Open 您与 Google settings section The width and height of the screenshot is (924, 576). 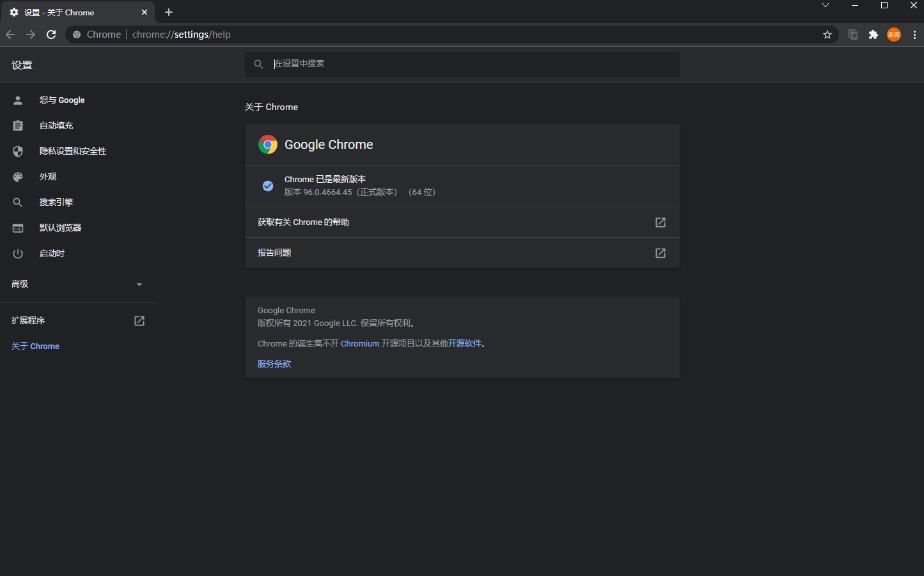click(62, 100)
